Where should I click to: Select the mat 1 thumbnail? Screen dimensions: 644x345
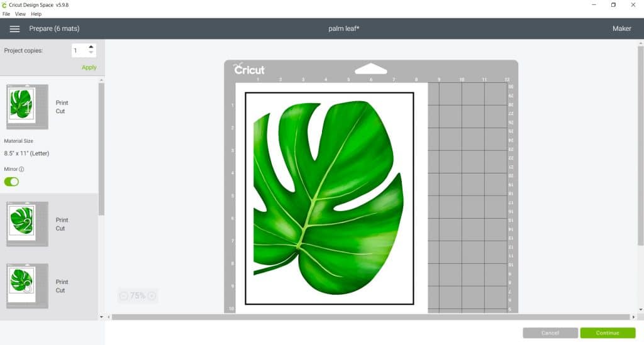[28, 107]
